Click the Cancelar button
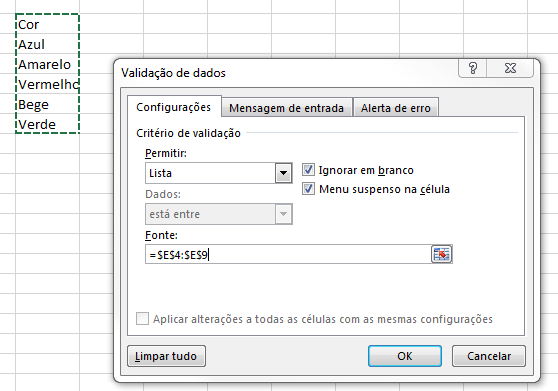The width and height of the screenshot is (558, 391). [489, 356]
